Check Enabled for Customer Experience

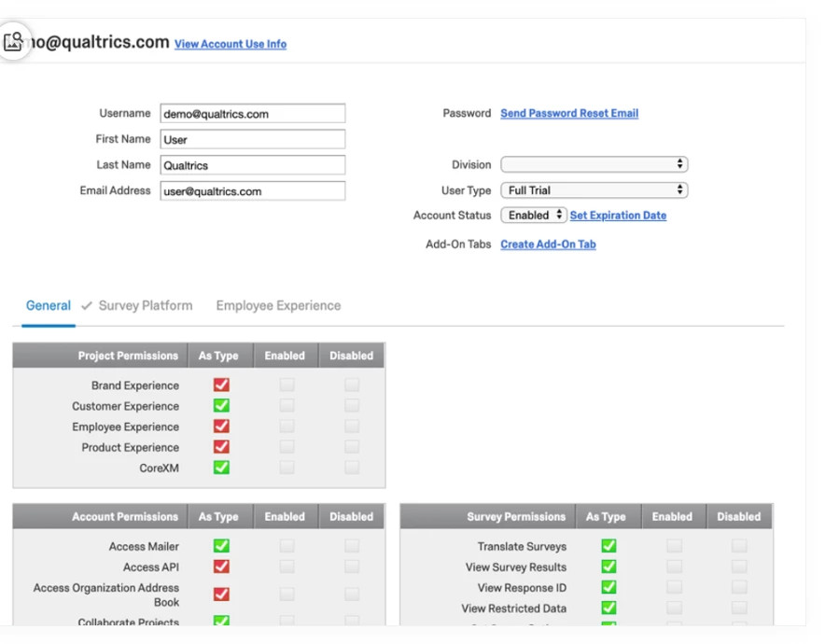pos(287,406)
